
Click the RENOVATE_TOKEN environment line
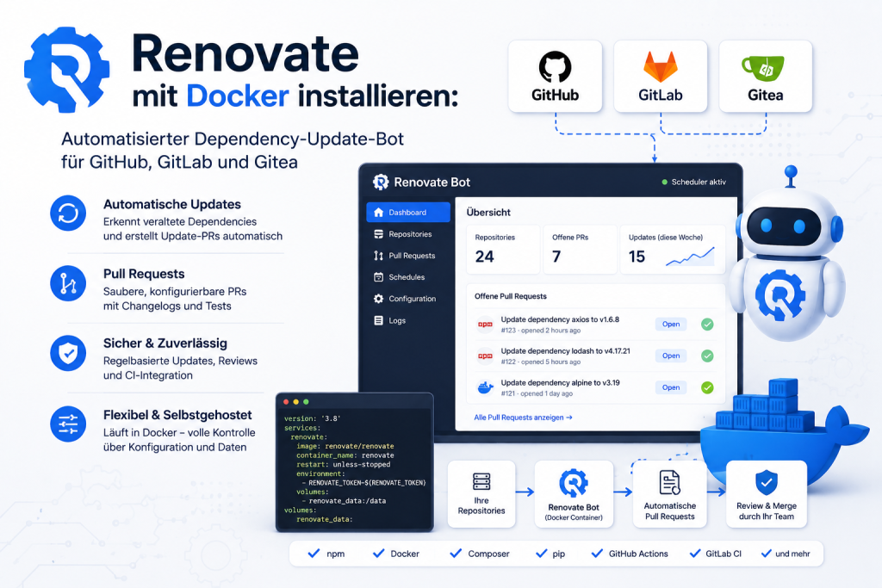[x=364, y=483]
